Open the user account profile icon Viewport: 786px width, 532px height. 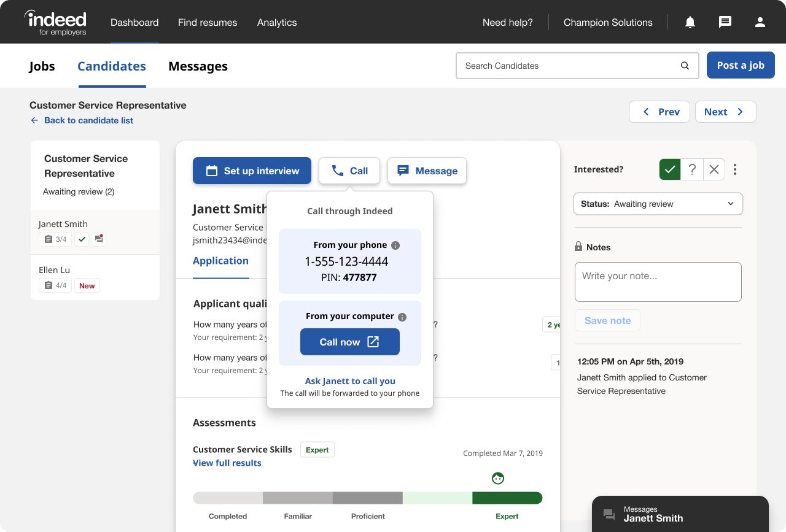coord(760,22)
